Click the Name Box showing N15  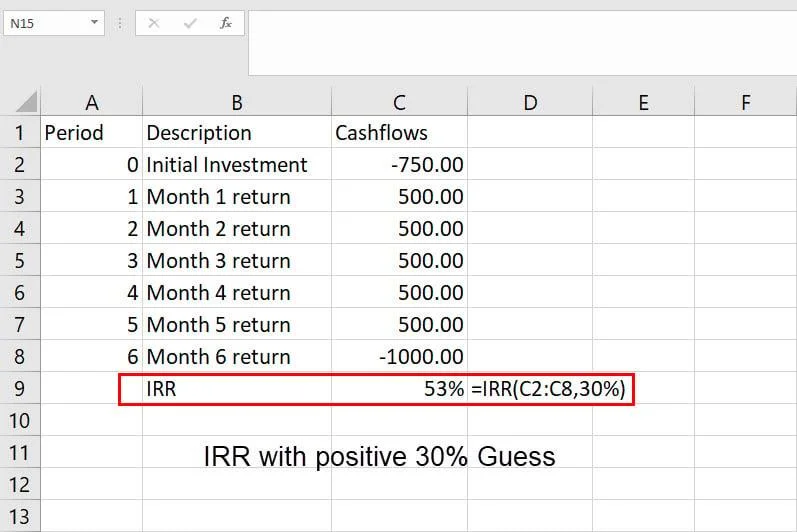pos(45,23)
